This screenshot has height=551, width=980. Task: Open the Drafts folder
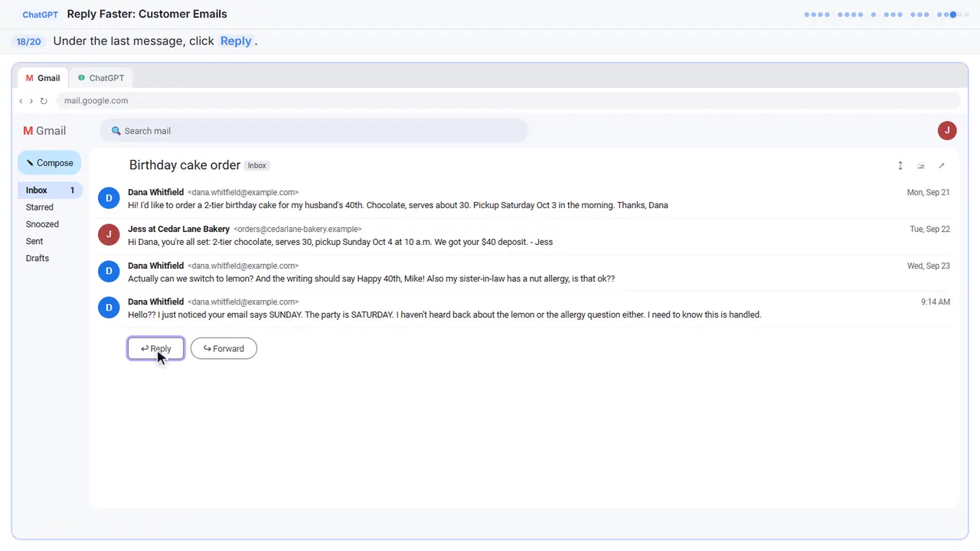point(38,258)
